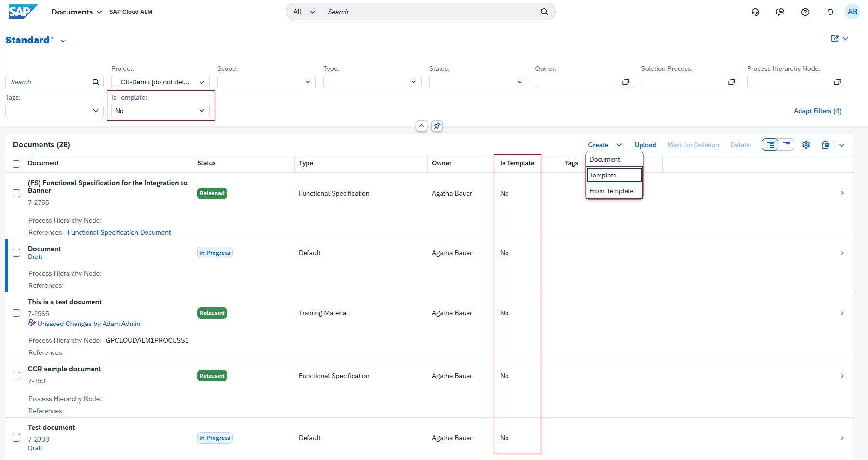Click the Upload button
Viewport: 868px width, 460px height.
coord(645,145)
